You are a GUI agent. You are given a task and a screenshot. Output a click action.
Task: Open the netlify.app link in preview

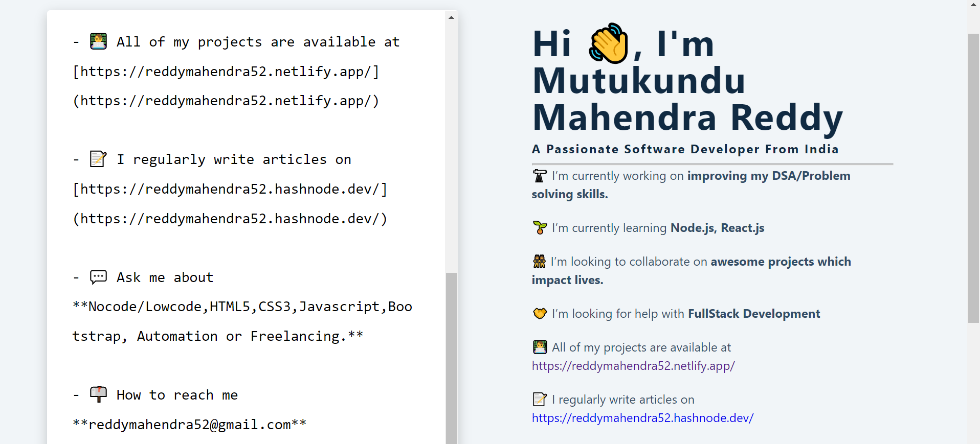(x=633, y=366)
